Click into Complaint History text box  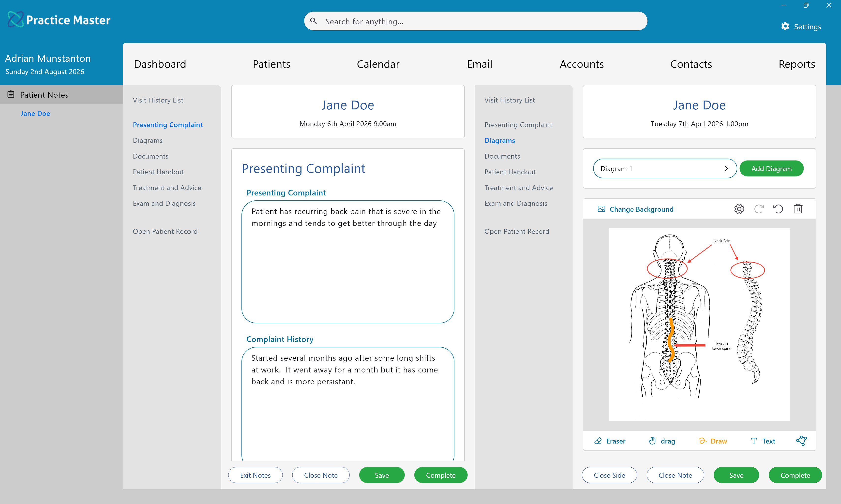click(x=348, y=404)
